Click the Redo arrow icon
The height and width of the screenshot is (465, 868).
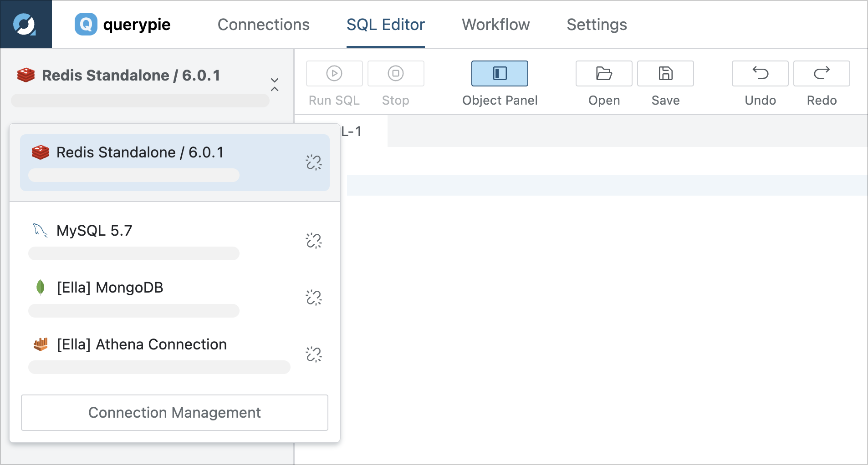822,73
